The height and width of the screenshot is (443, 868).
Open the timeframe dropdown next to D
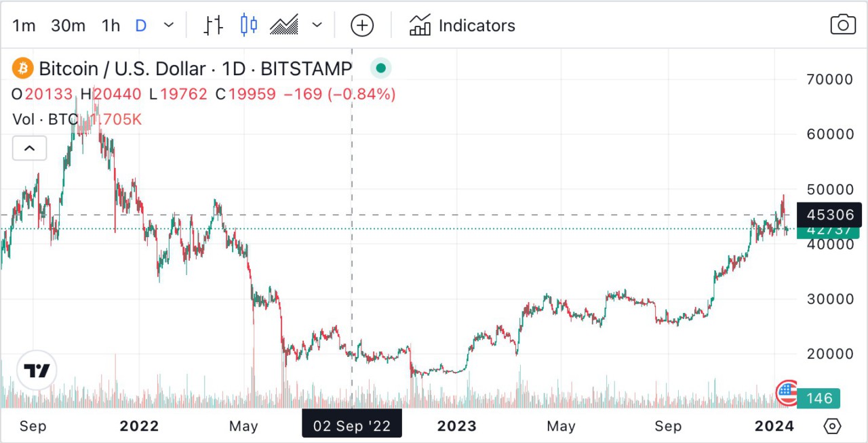tap(168, 25)
